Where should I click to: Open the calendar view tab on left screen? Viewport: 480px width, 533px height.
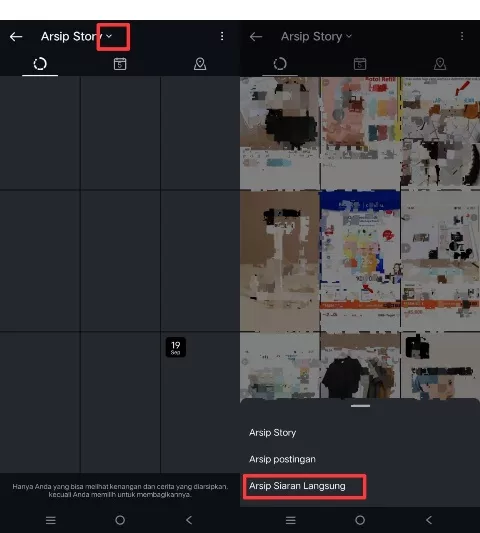coord(120,64)
